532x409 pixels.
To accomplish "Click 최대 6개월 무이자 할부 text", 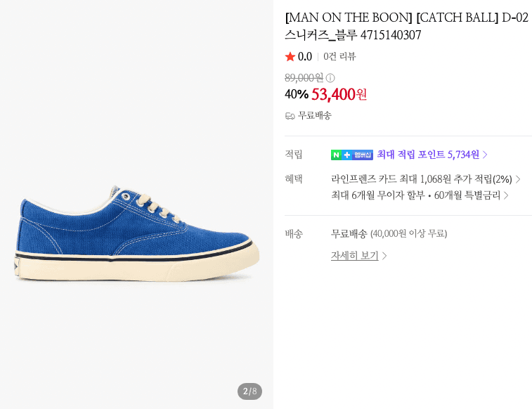I will (378, 195).
